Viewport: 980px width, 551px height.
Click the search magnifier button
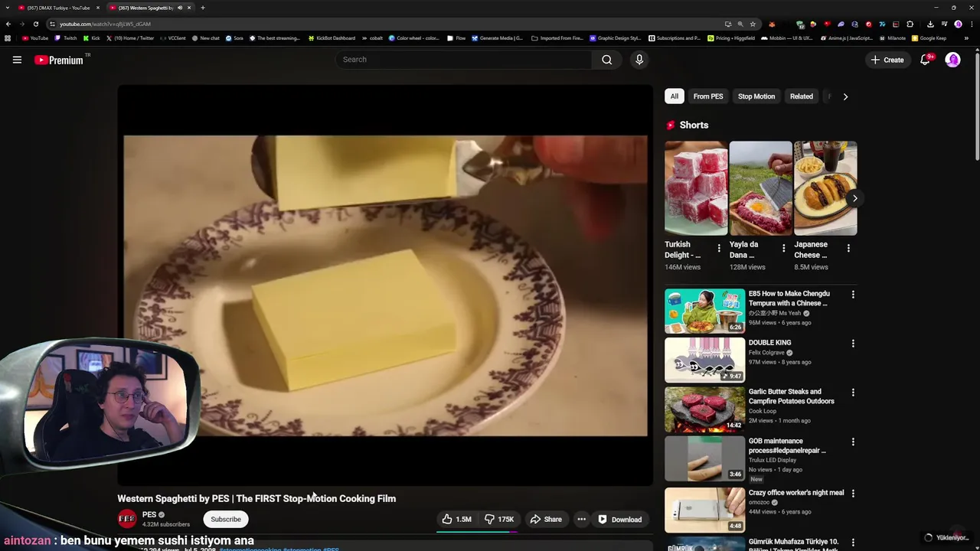tap(606, 60)
